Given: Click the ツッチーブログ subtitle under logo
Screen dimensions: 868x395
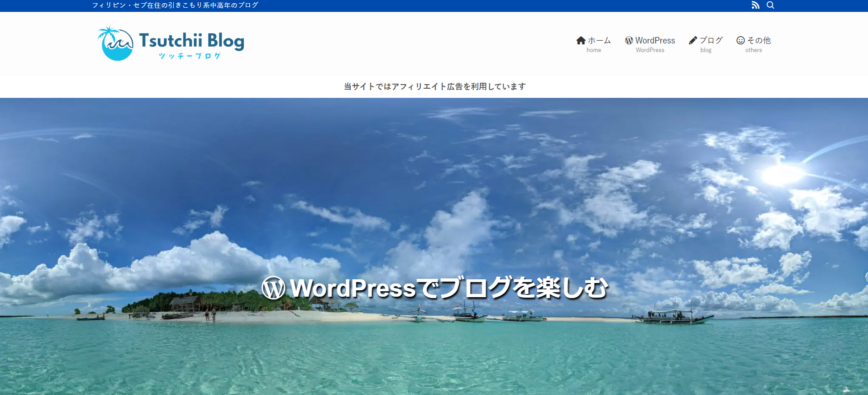Looking at the screenshot, I should [x=189, y=56].
